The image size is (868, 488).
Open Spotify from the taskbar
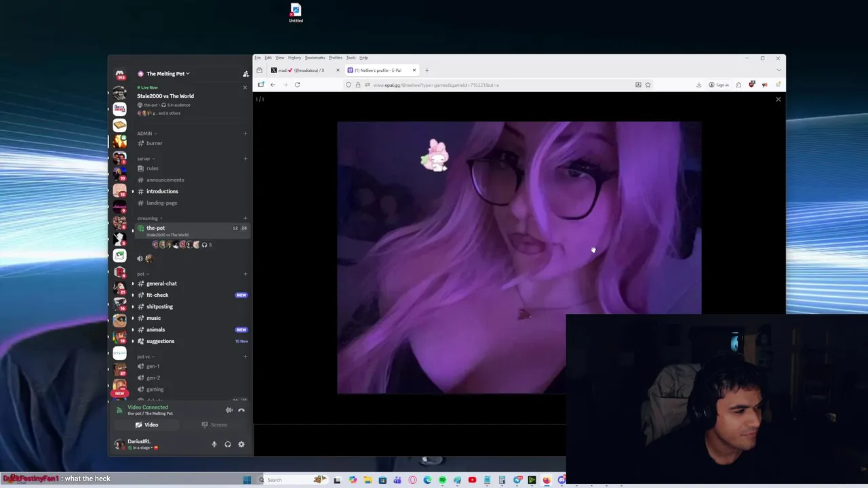tap(442, 480)
